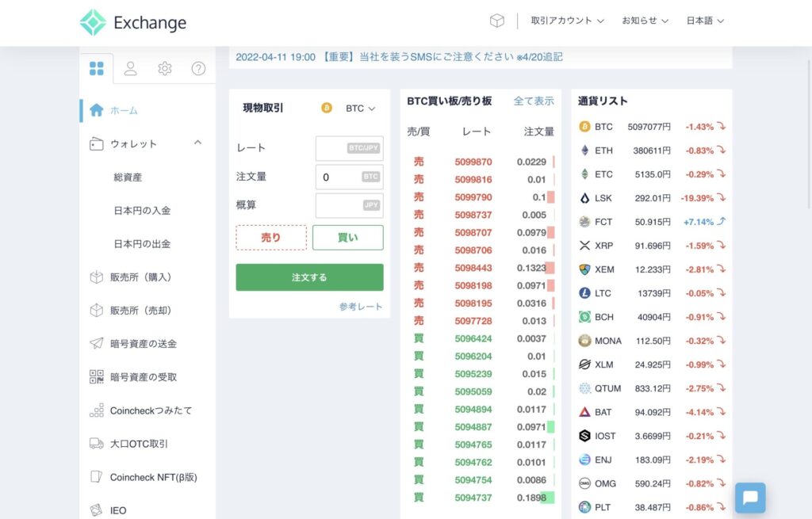The image size is (812, 519).
Task: Click 全て表示 in order book
Action: pos(534,101)
